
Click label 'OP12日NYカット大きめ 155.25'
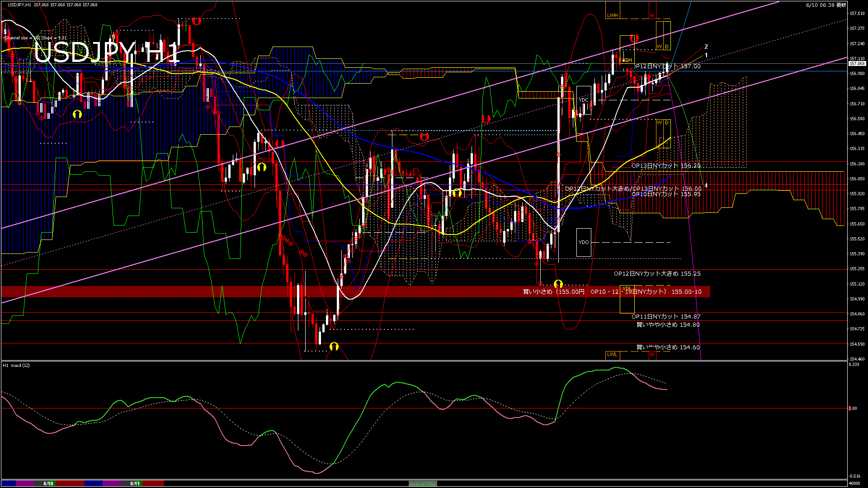click(x=657, y=273)
